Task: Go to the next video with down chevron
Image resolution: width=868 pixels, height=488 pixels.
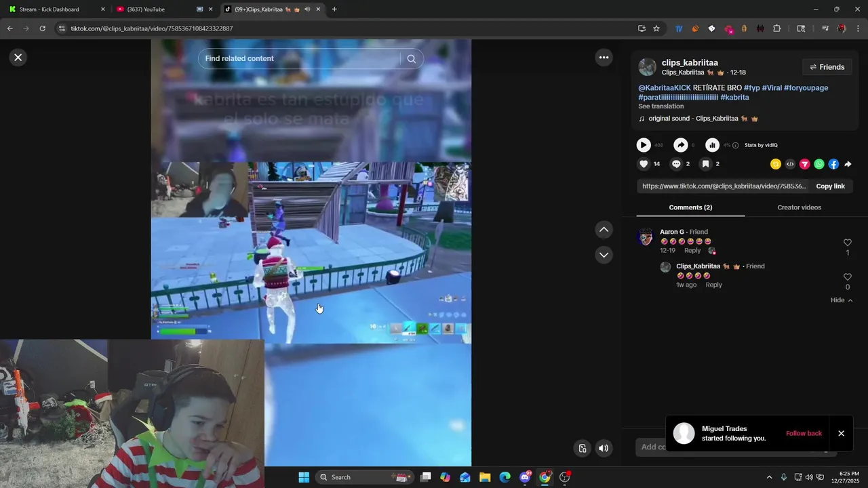Action: pos(604,255)
